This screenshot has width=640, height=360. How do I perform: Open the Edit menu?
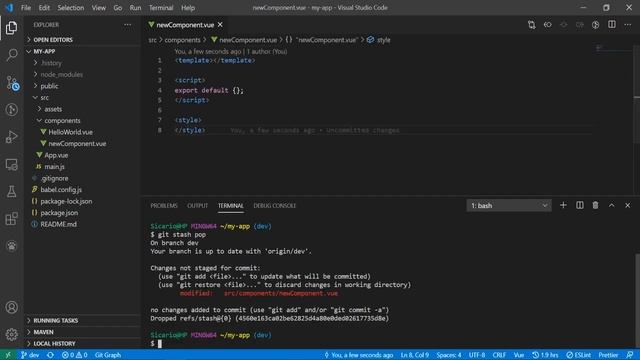pyautogui.click(x=44, y=8)
